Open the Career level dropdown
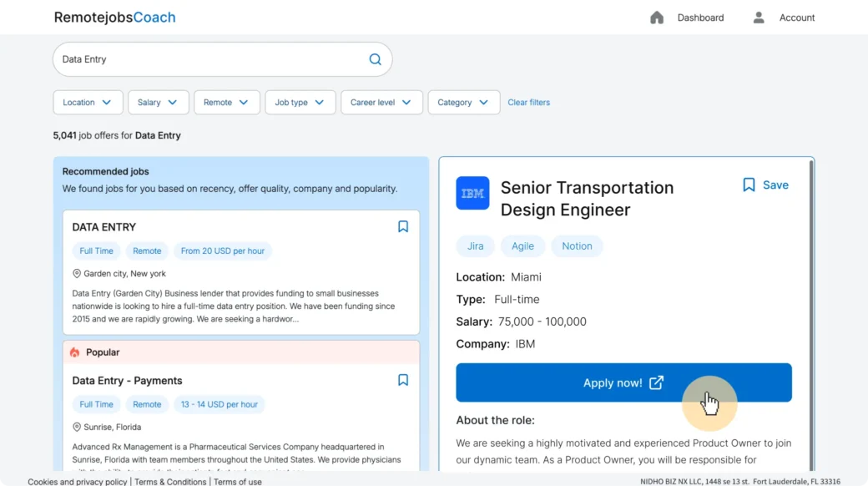This screenshot has height=486, width=868. [x=381, y=103]
